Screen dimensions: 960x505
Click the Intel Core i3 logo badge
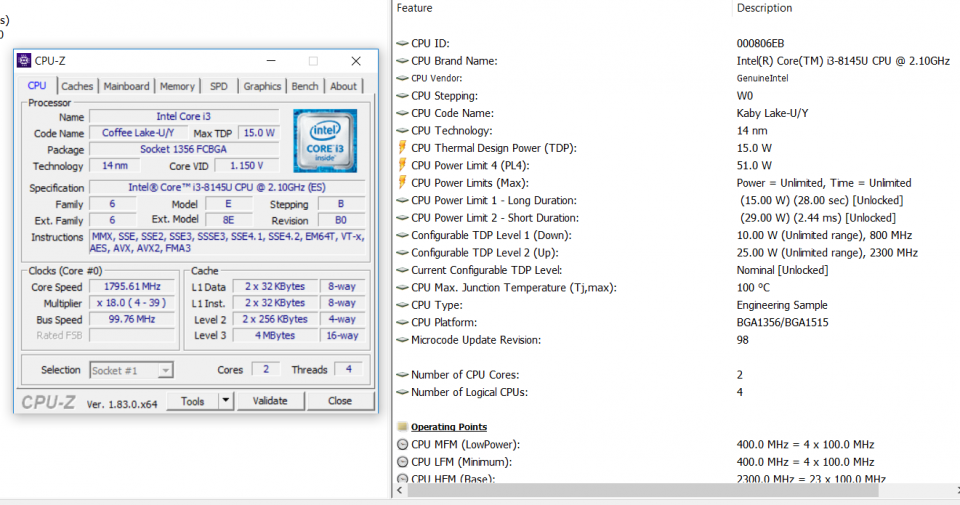(x=325, y=141)
